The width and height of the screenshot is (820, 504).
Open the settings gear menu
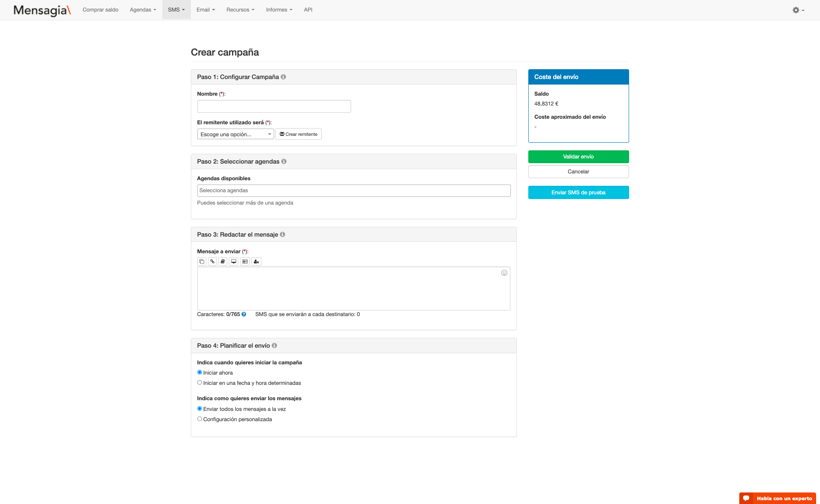tap(797, 9)
